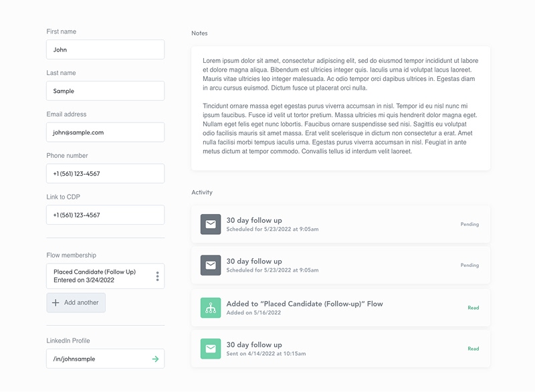535x392 pixels.
Task: Open three-dot menu for Placed Candidate flow
Action: point(157,276)
